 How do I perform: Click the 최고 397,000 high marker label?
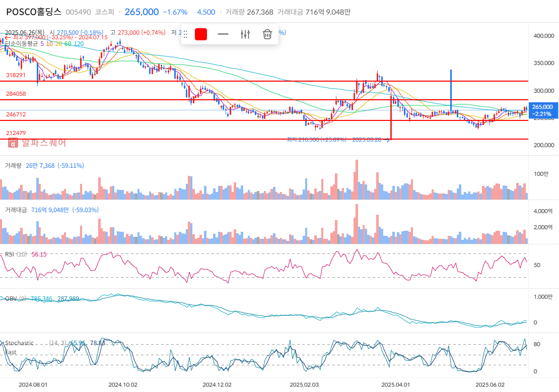56,37
